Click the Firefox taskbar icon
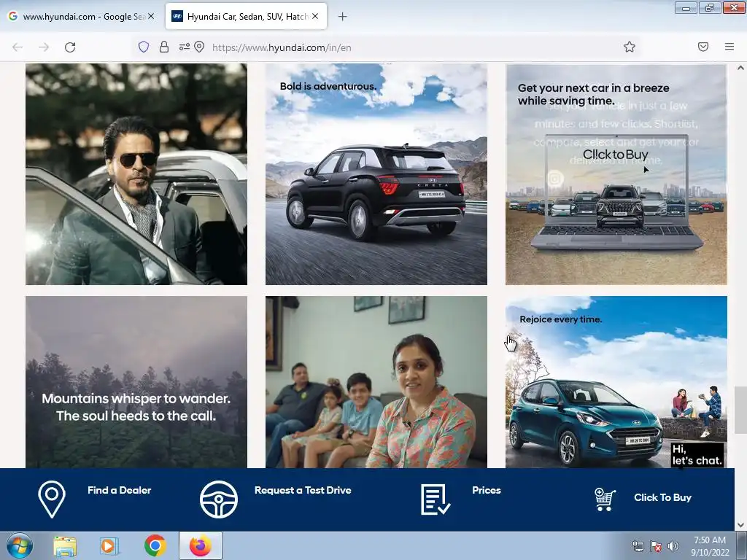 tap(201, 545)
